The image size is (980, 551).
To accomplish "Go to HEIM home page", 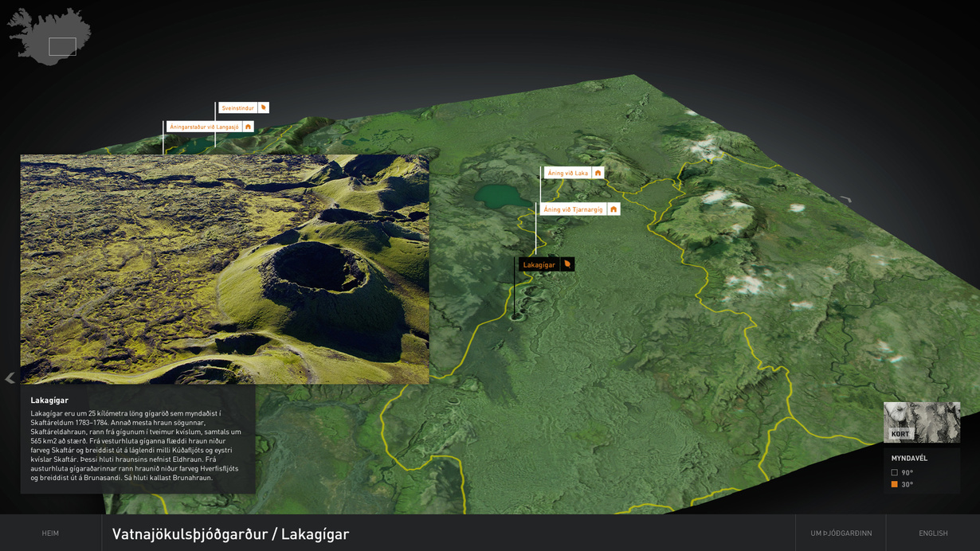I will (50, 533).
